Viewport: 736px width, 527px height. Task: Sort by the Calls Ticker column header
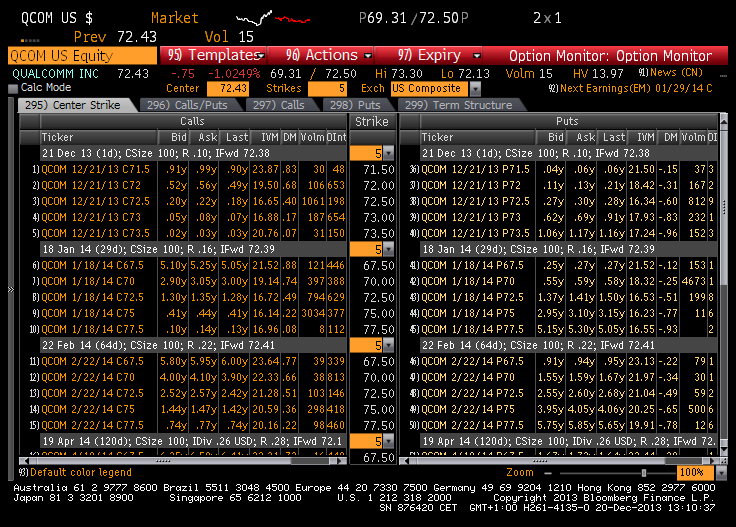(x=98, y=137)
